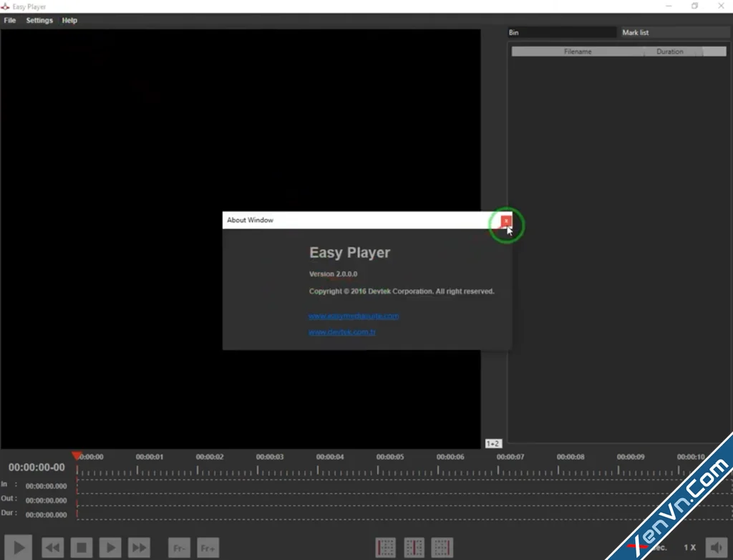Click the mark-out icon with right red bar
Screen dimensions: 733x560
tap(442, 547)
